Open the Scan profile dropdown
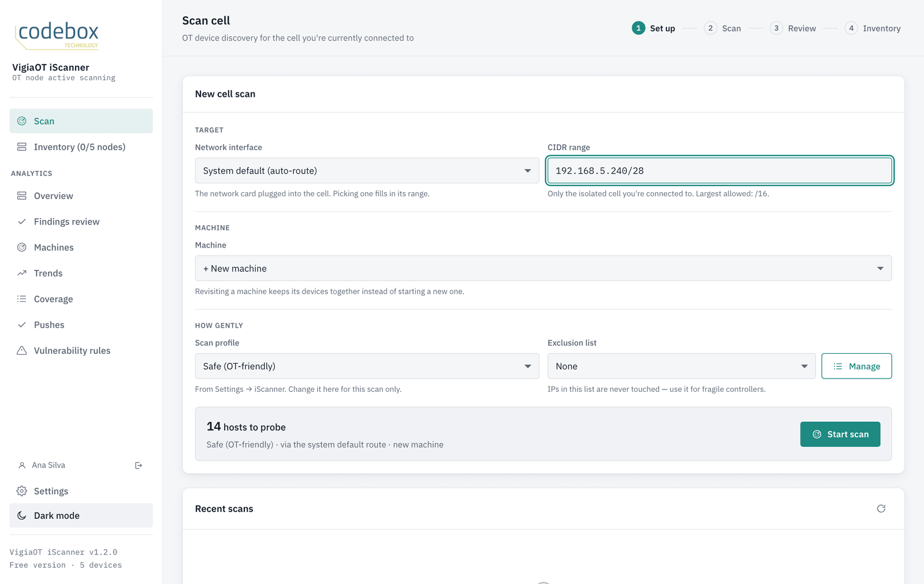The height and width of the screenshot is (584, 924). [367, 366]
